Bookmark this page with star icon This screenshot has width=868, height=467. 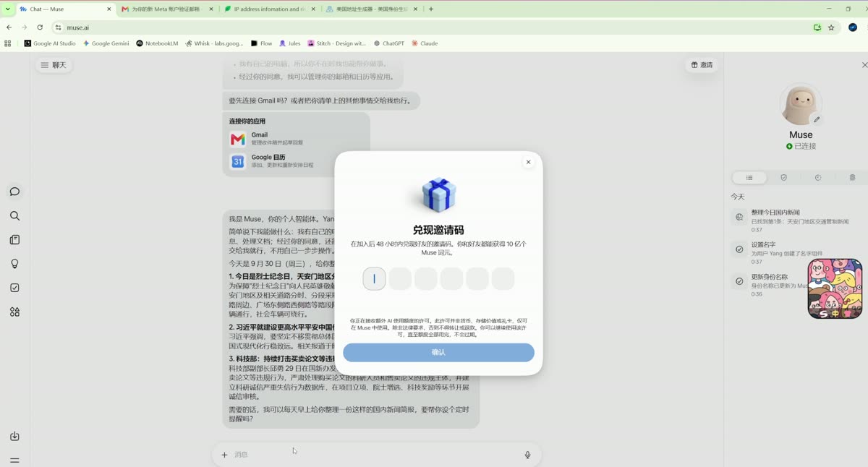pyautogui.click(x=831, y=27)
